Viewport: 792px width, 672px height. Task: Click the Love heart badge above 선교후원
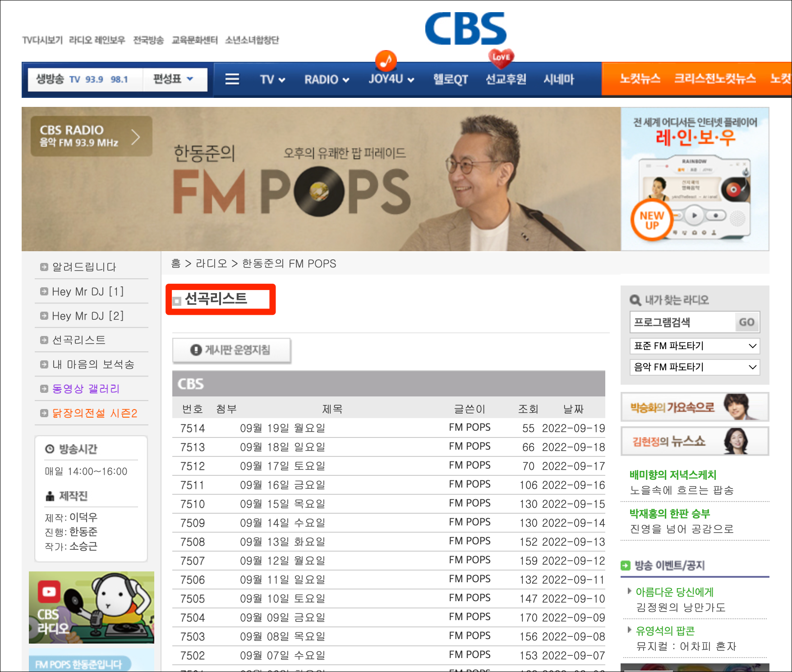pyautogui.click(x=501, y=58)
